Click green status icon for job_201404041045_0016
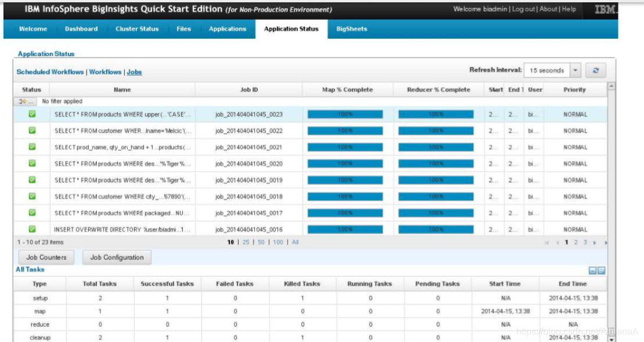 click(x=32, y=229)
